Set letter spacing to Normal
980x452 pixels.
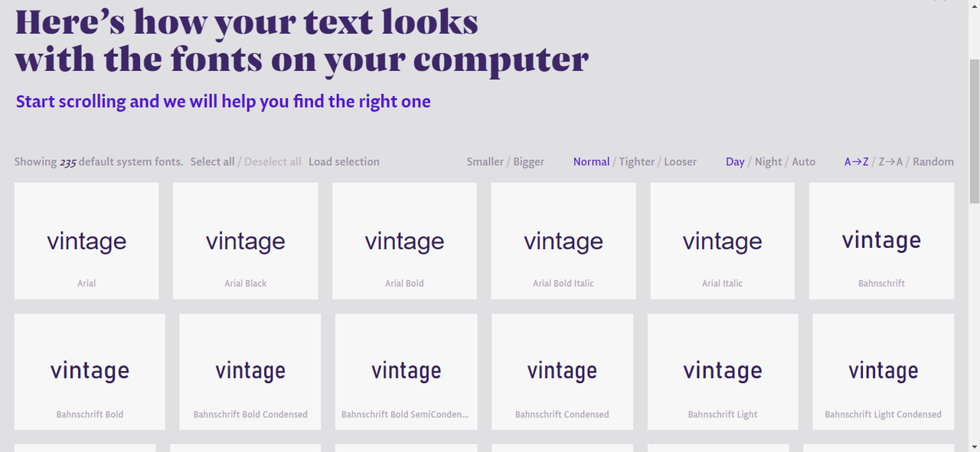591,161
